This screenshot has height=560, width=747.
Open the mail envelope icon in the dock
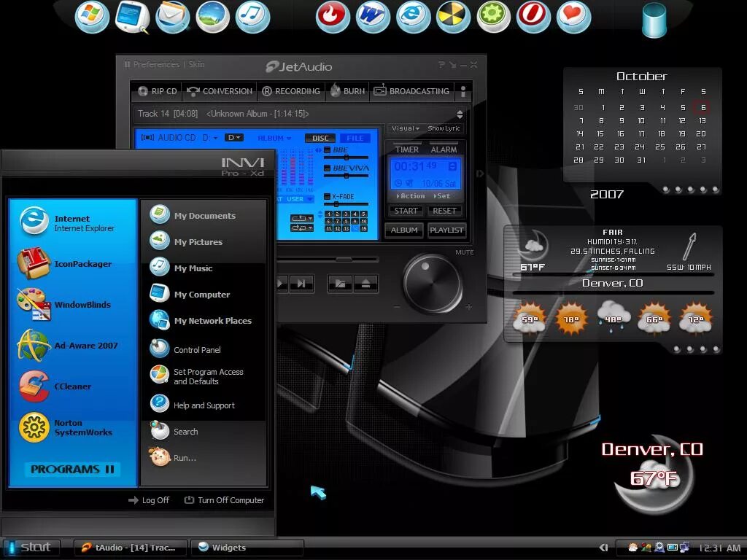point(172,17)
